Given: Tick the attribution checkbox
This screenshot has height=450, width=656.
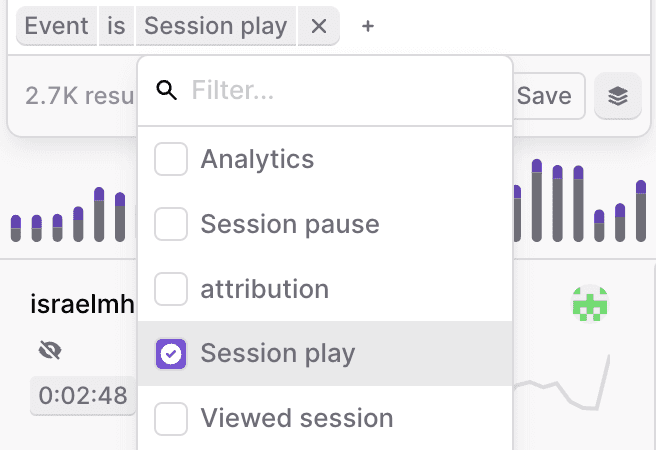Looking at the screenshot, I should [x=171, y=289].
